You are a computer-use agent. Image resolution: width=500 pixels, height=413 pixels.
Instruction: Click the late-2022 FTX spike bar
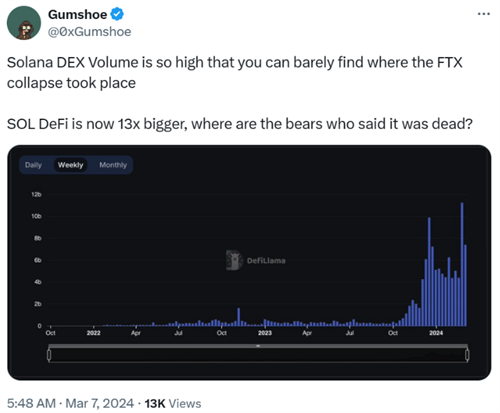coord(239,317)
